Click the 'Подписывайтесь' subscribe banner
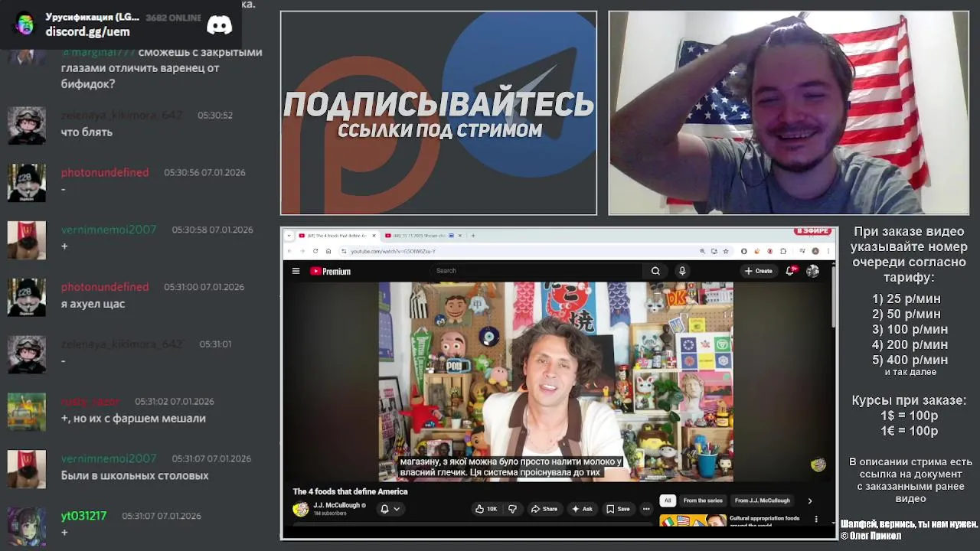The image size is (980, 551). (x=439, y=112)
